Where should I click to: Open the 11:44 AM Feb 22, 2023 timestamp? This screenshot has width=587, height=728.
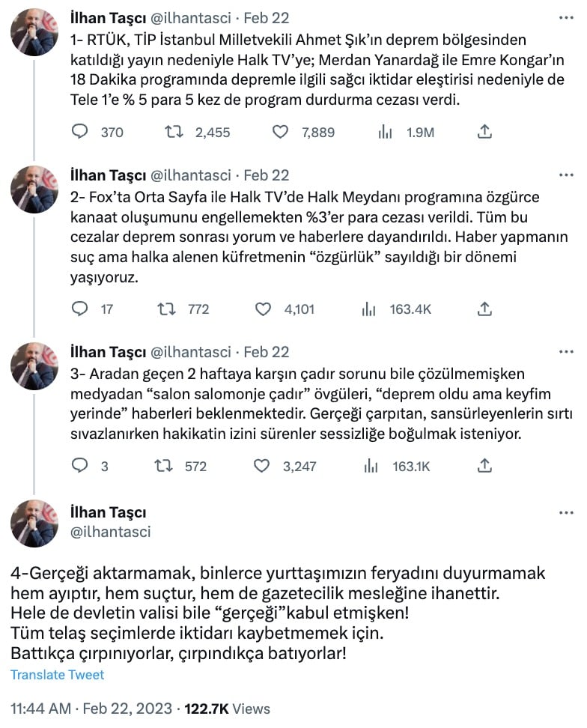coord(91,709)
